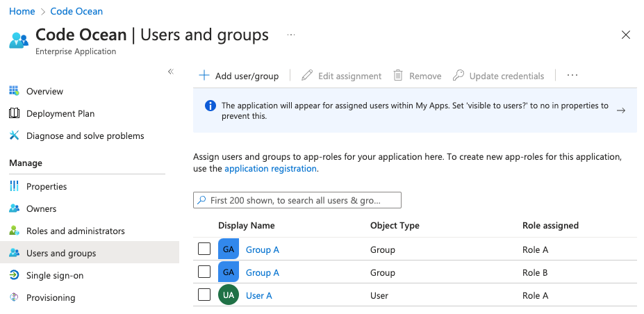This screenshot has width=644, height=314.
Task: Click the Roles and administrators icon
Action: coord(14,231)
